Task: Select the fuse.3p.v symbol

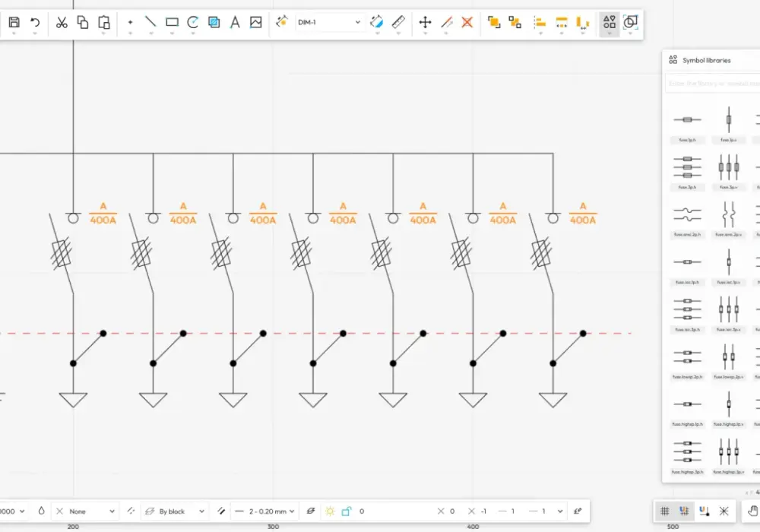Action: [729, 173]
